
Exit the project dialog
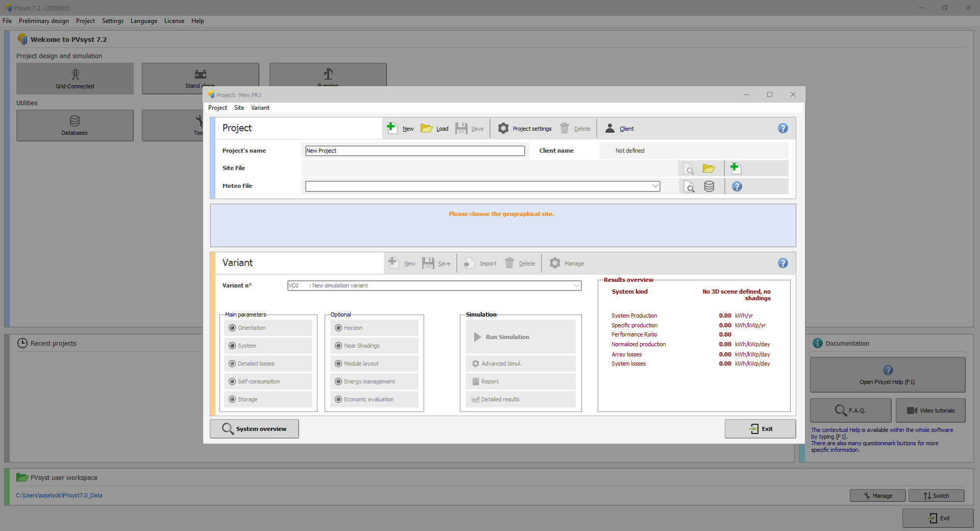761,429
